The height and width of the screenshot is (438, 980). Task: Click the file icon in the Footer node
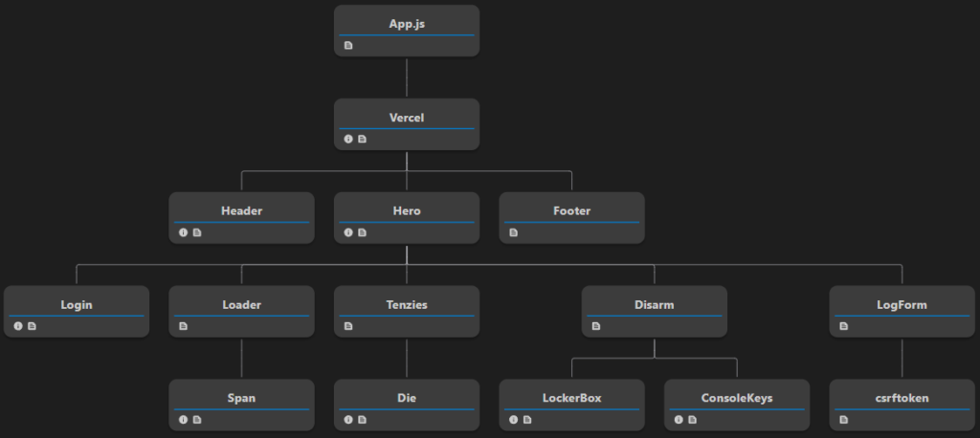514,232
